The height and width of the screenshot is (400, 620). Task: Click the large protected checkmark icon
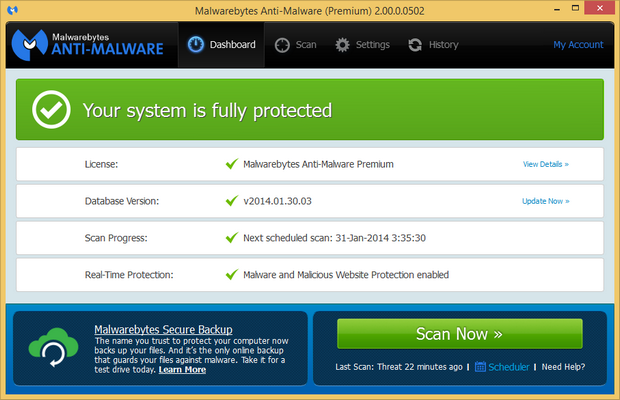(x=51, y=109)
